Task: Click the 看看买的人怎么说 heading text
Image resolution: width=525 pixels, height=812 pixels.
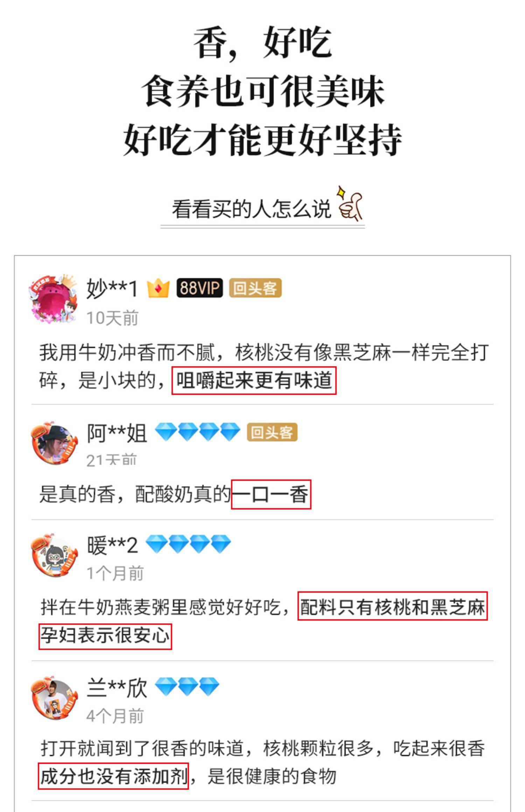Action: [251, 209]
